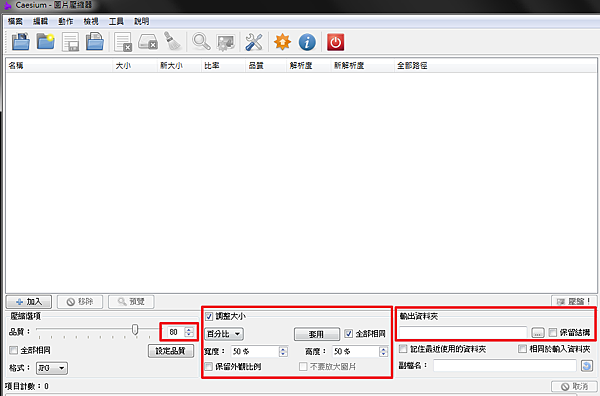Open the 檢視 menu
600x396 pixels.
click(x=91, y=21)
